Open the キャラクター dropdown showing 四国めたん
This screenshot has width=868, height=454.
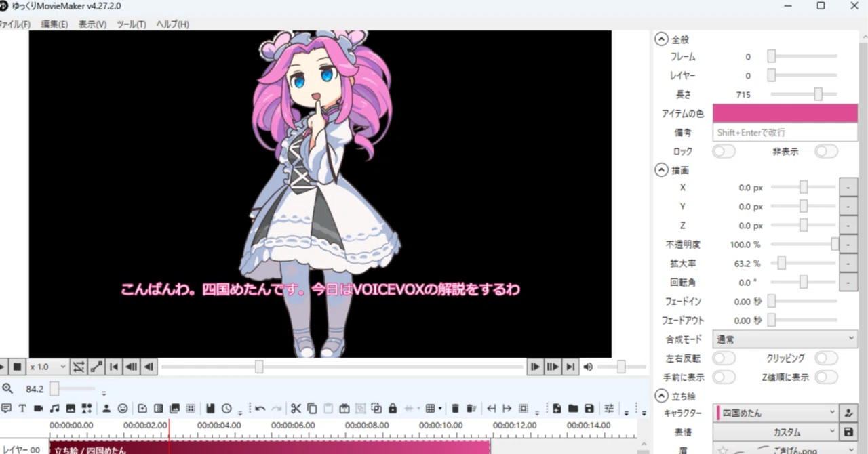776,413
